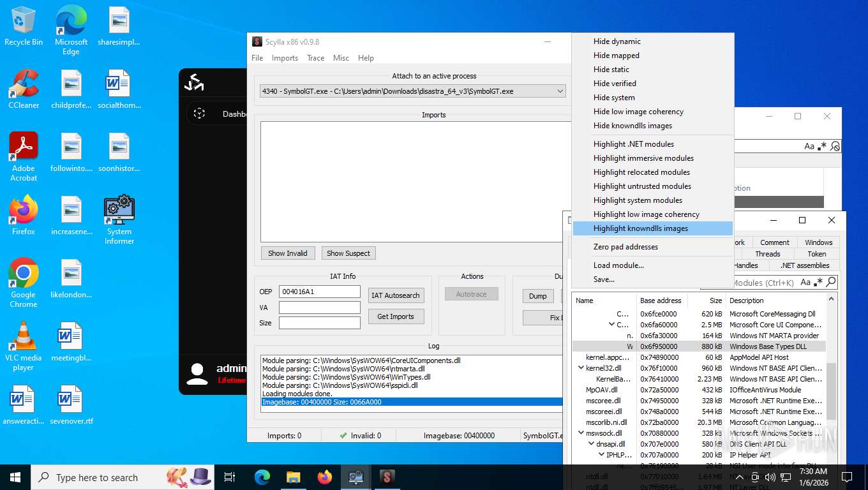Image resolution: width=868 pixels, height=490 pixels.
Task: Select the soonhistor image file icon
Action: [119, 153]
